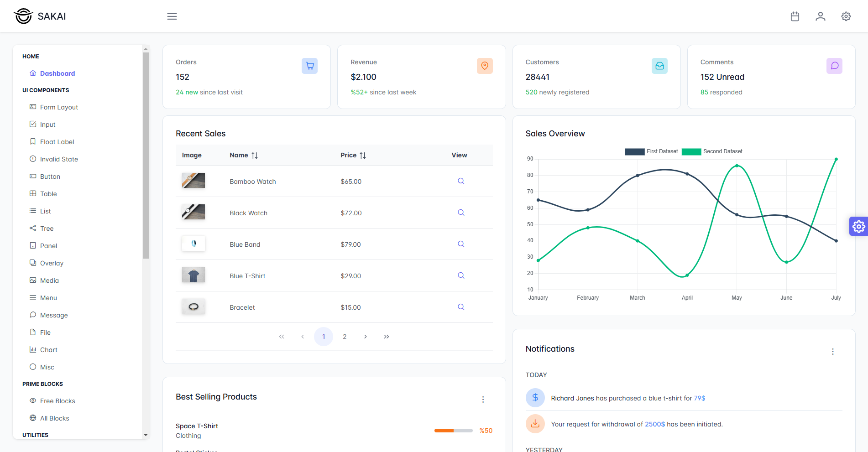
Task: Go to next page with single arrow
Action: [366, 337]
